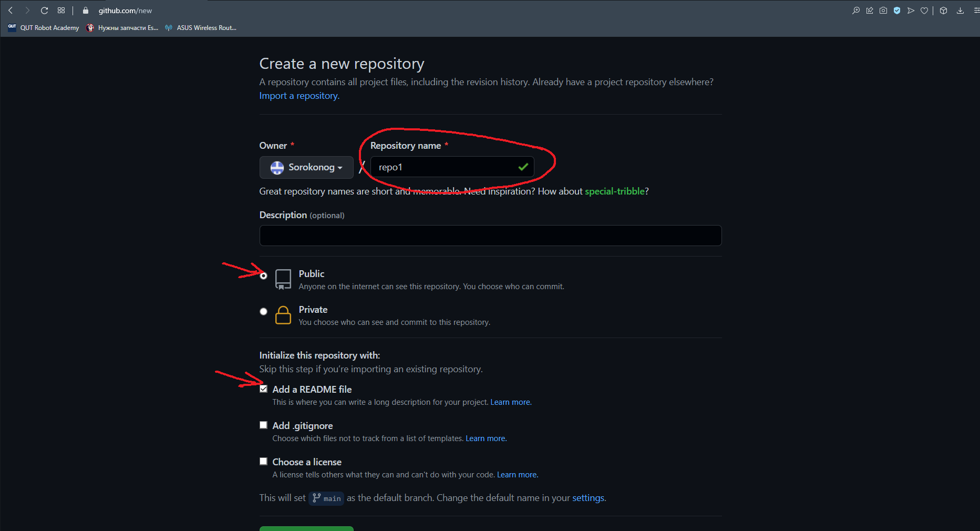Tick the Choose a license checkbox
The image size is (980, 531).
(264, 462)
